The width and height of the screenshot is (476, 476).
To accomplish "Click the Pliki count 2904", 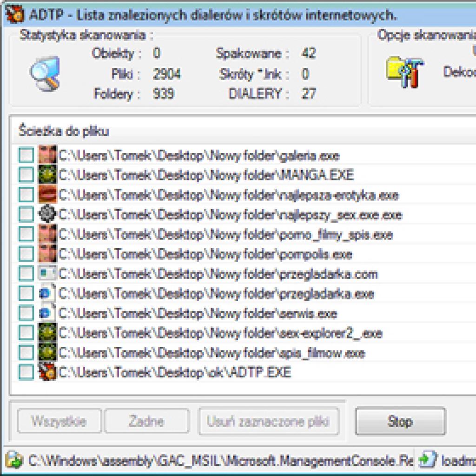I will [x=167, y=74].
